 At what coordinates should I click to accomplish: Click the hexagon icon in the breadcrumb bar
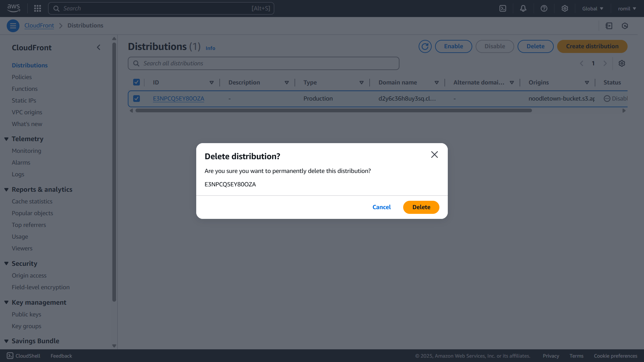coord(625,26)
